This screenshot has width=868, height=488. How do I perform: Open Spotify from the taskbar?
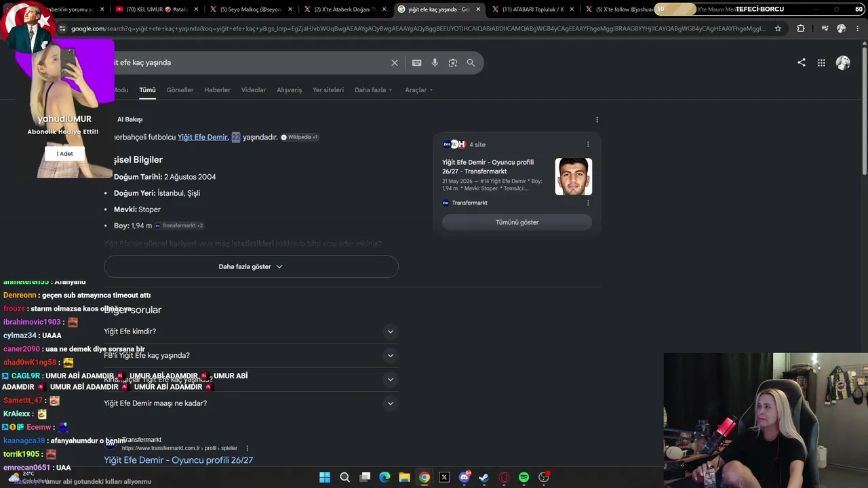tap(524, 477)
